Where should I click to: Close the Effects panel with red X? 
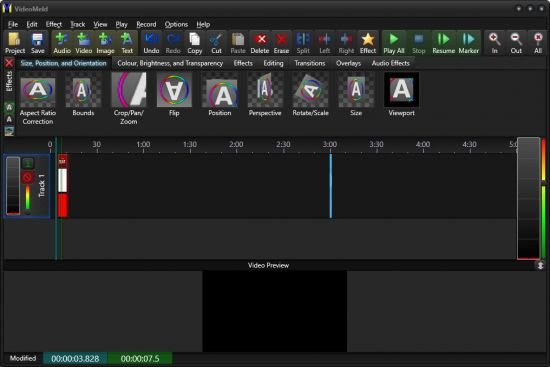[9, 63]
